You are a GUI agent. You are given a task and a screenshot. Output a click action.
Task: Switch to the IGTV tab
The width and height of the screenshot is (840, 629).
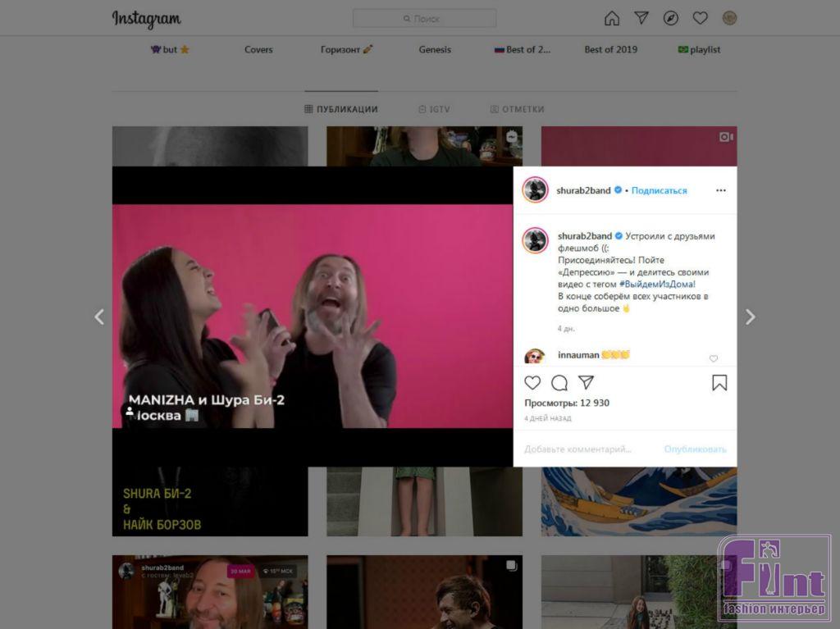pyautogui.click(x=434, y=109)
